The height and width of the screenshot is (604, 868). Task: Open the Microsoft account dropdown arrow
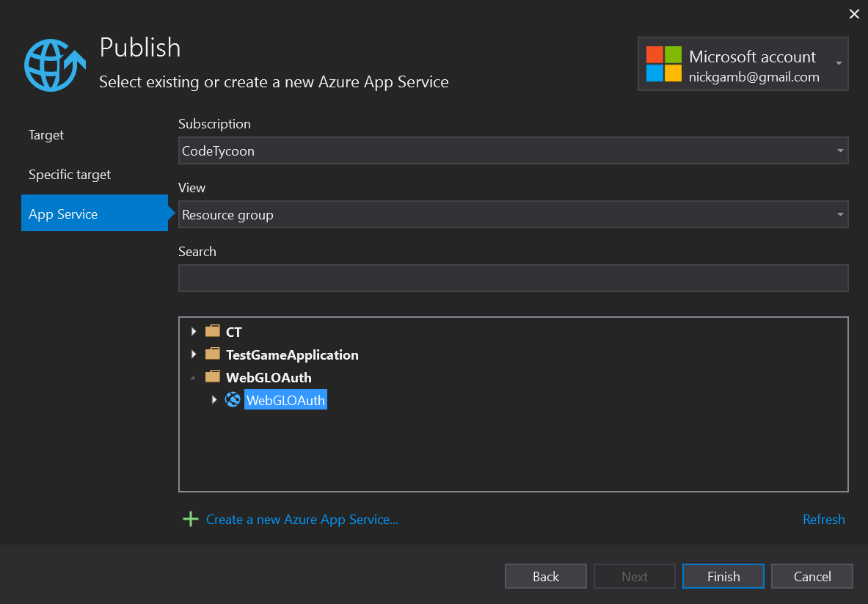839,63
